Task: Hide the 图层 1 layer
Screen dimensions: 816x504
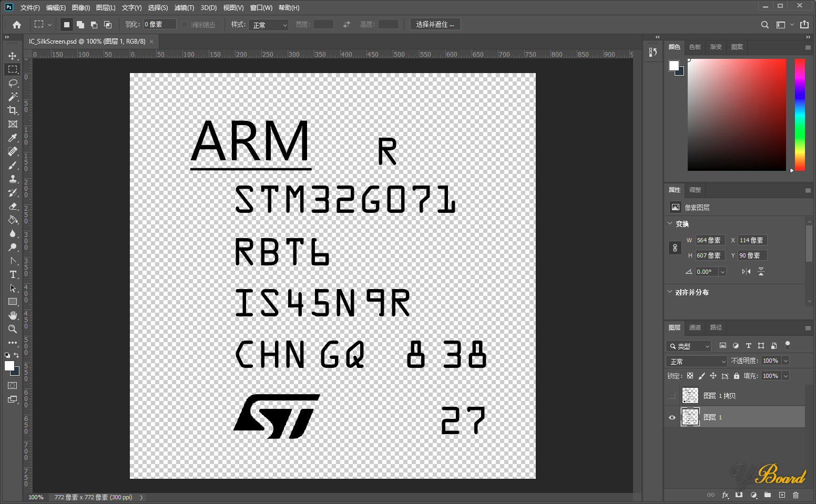Action: click(x=672, y=417)
